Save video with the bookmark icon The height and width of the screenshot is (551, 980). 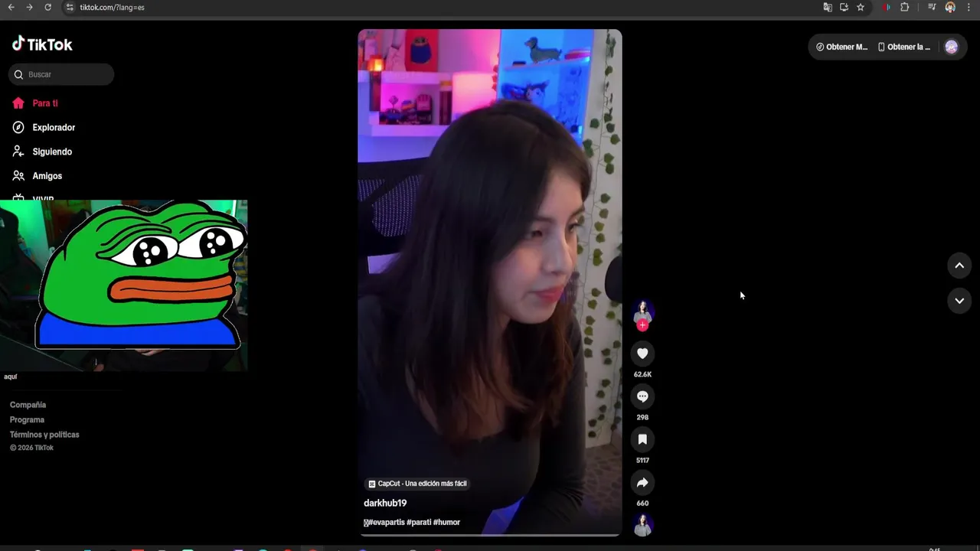(x=642, y=439)
